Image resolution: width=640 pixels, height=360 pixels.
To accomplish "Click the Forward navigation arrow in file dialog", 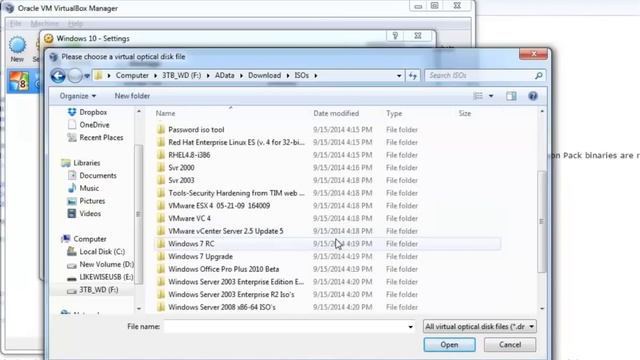I will [75, 76].
